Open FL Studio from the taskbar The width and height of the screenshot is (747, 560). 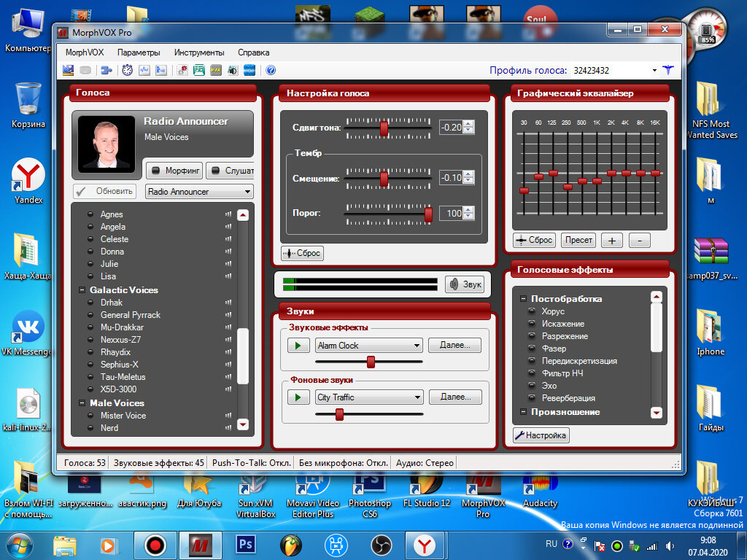coord(291,545)
